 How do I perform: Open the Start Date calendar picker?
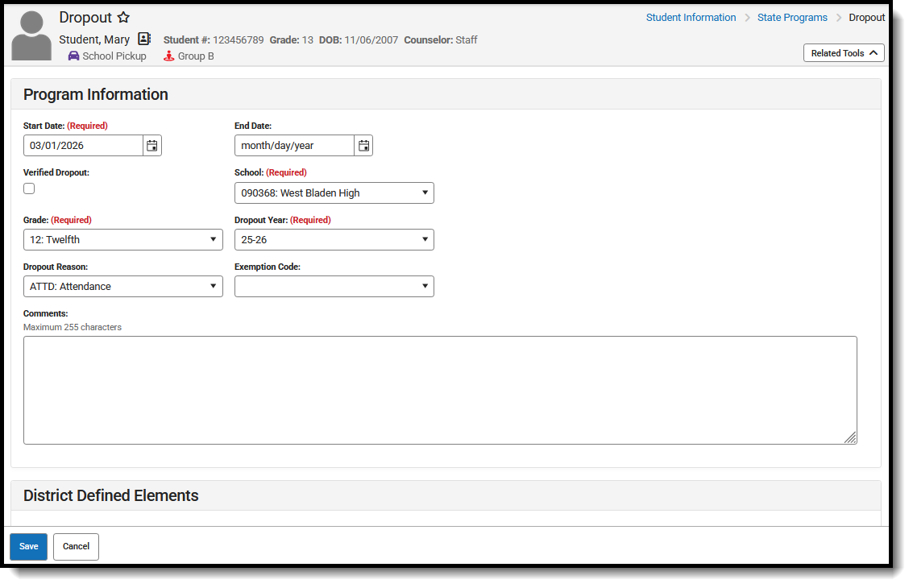pos(152,145)
